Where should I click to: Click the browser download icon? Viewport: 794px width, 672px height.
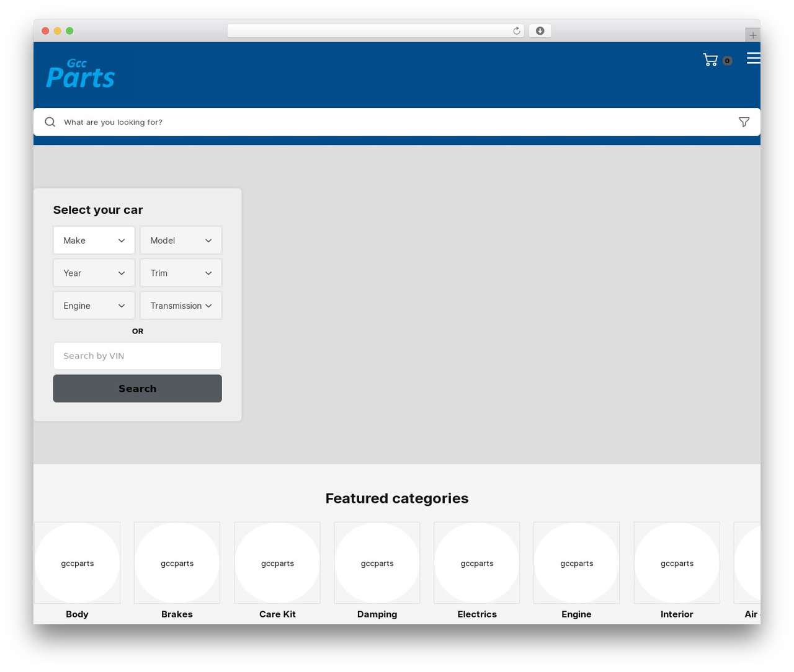[x=540, y=31]
